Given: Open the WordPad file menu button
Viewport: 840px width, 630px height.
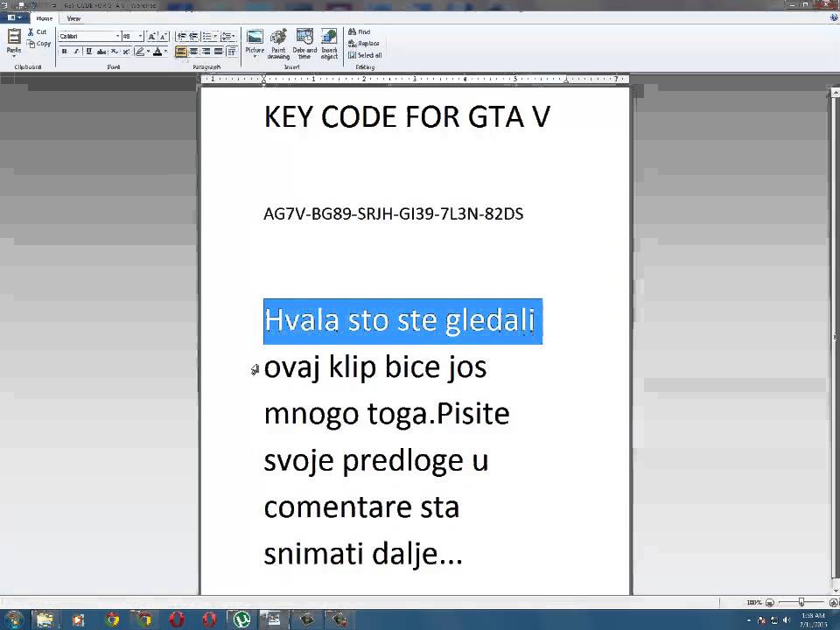Looking at the screenshot, I should click(x=15, y=17).
